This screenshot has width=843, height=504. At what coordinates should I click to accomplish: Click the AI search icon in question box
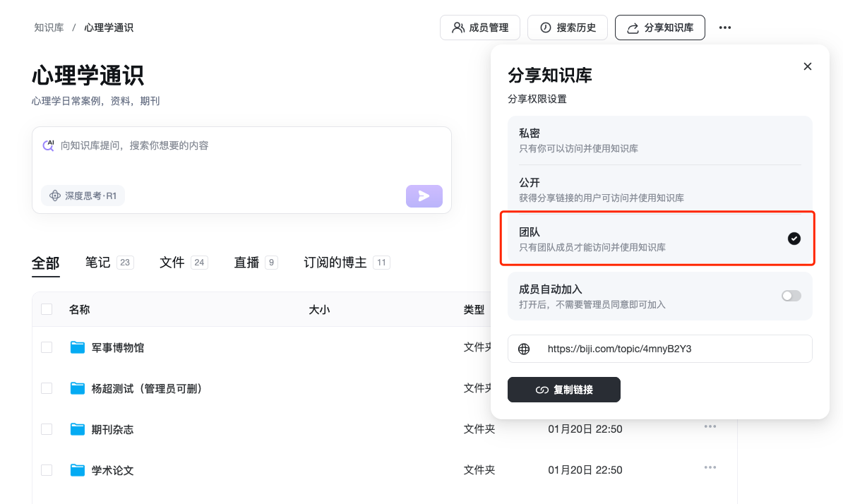pyautogui.click(x=48, y=145)
